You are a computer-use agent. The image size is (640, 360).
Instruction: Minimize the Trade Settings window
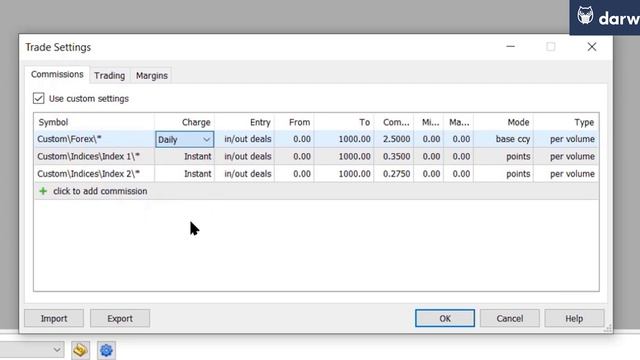(x=510, y=47)
